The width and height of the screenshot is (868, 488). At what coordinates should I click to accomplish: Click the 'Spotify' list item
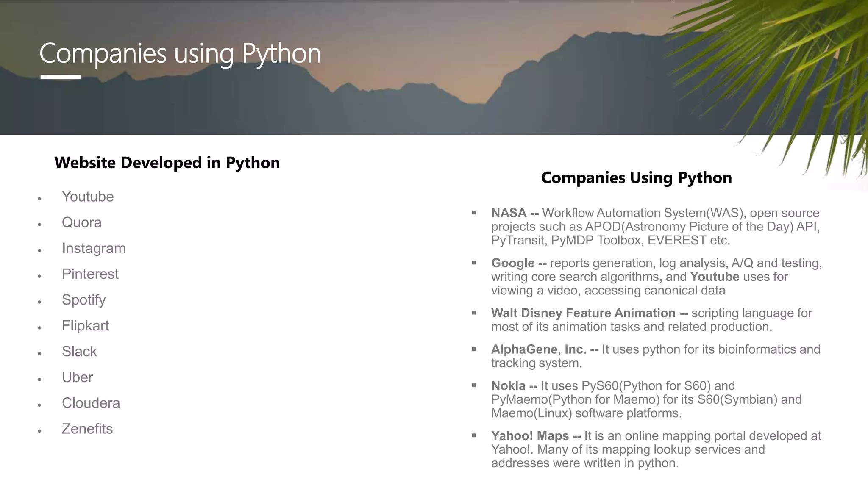[x=83, y=300]
